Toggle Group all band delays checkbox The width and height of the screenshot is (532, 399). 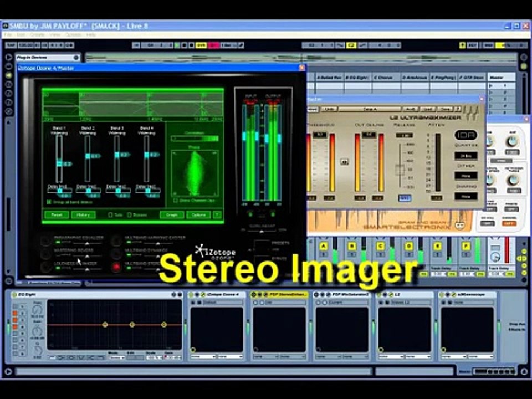point(49,202)
